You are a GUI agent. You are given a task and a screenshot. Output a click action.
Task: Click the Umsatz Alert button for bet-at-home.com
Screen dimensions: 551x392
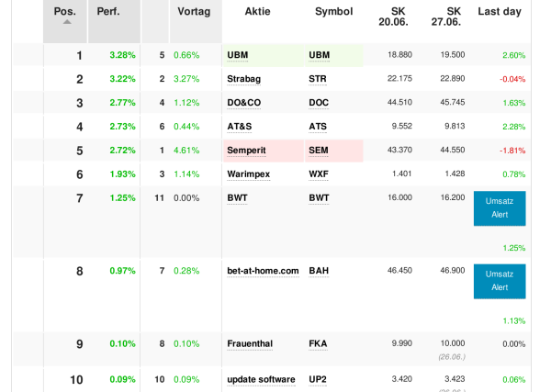[500, 281]
